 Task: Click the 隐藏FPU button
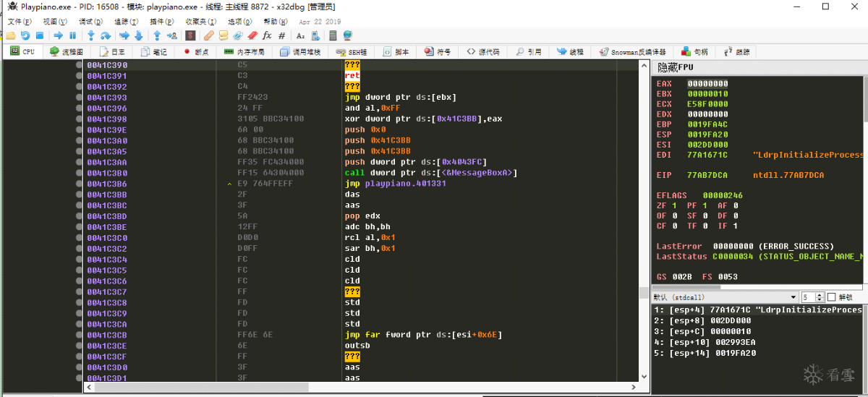675,67
